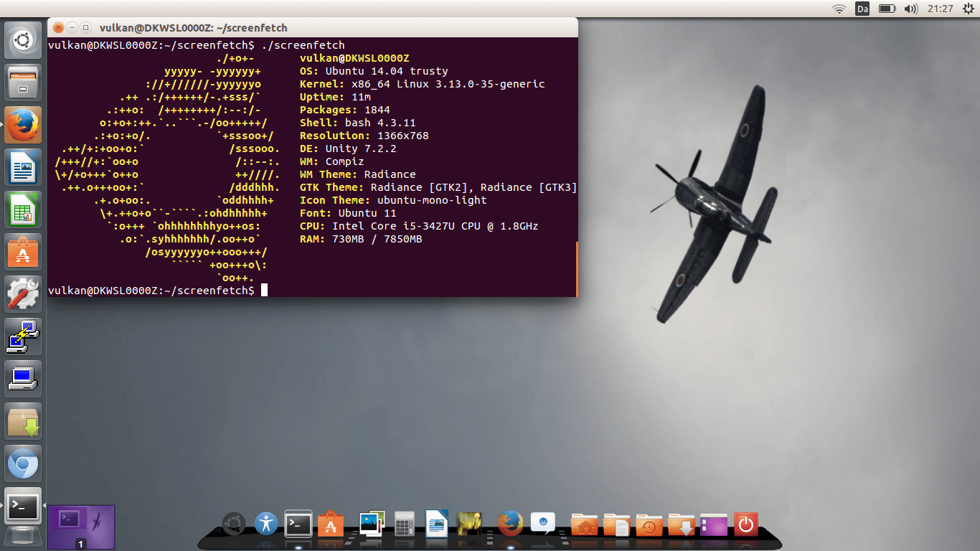Click the 'Icon Theme: ubuntu-mono-light' line
This screenshot has width=980, height=551.
(393, 200)
